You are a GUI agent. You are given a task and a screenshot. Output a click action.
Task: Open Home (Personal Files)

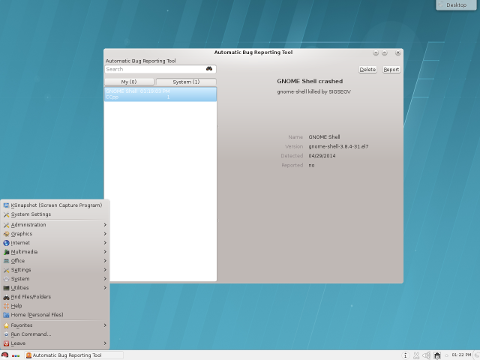pyautogui.click(x=56, y=315)
